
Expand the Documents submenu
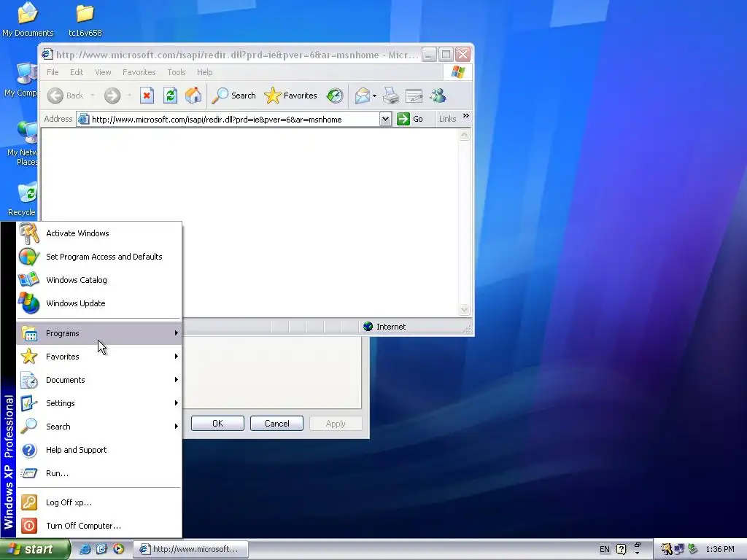point(99,380)
